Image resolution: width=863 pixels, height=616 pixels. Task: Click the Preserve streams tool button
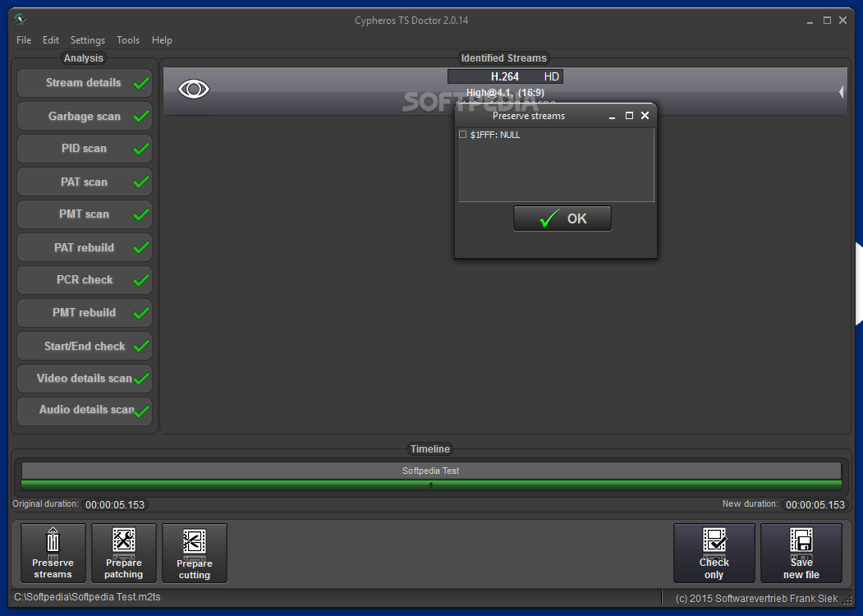53,553
